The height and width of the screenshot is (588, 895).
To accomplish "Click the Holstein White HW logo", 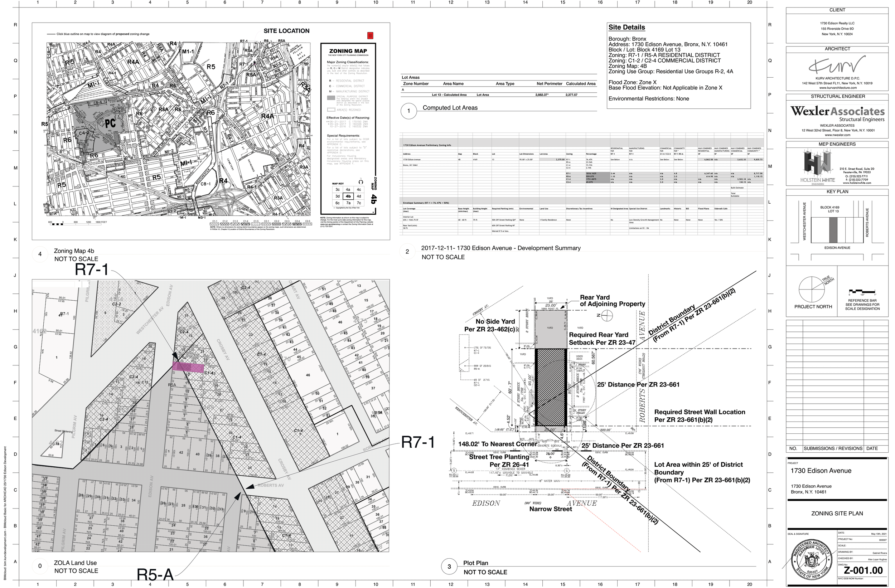I will coord(818,167).
